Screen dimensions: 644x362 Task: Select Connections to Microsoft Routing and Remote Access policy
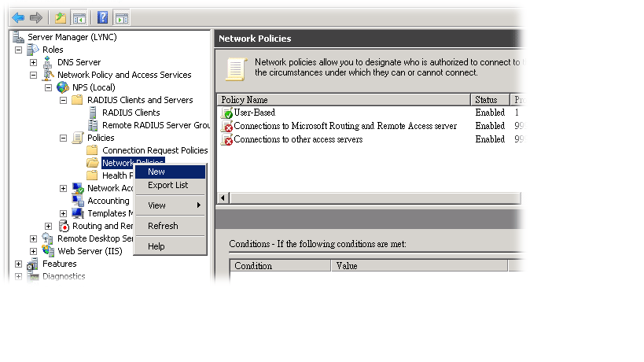click(x=344, y=126)
